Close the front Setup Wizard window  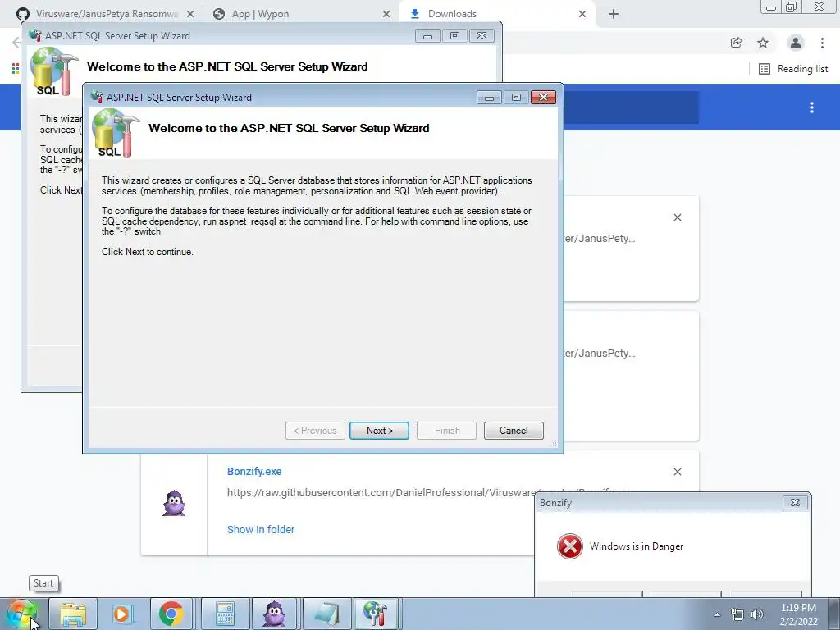coord(543,98)
